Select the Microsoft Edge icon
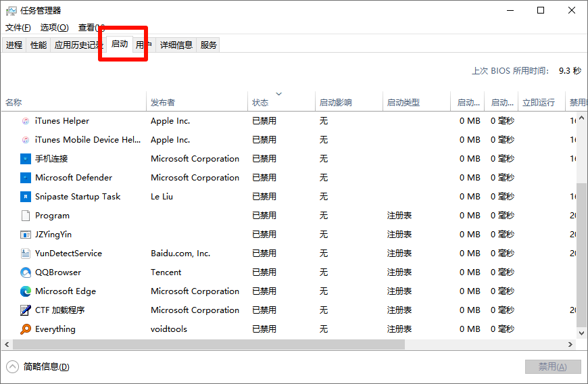 tap(26, 291)
